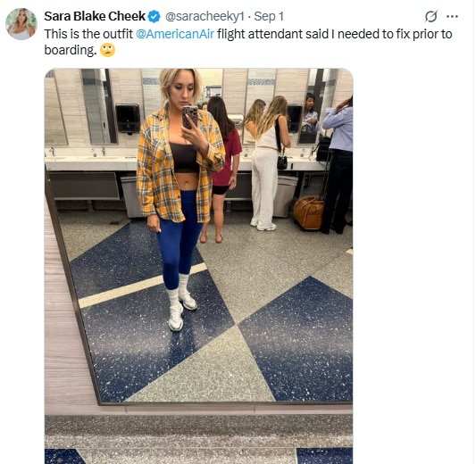Open Sara Blake Cheek's profile avatar
Image resolution: width=476 pixels, height=464 pixels.
tap(21, 24)
